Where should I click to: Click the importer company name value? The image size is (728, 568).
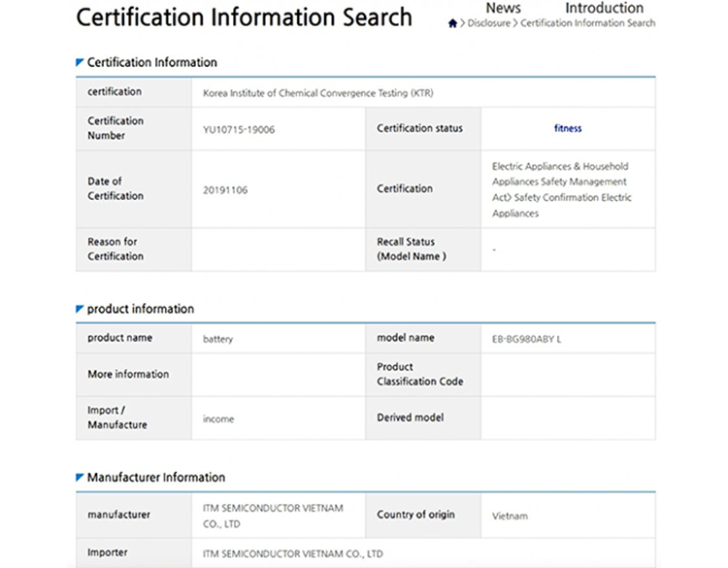click(x=293, y=554)
